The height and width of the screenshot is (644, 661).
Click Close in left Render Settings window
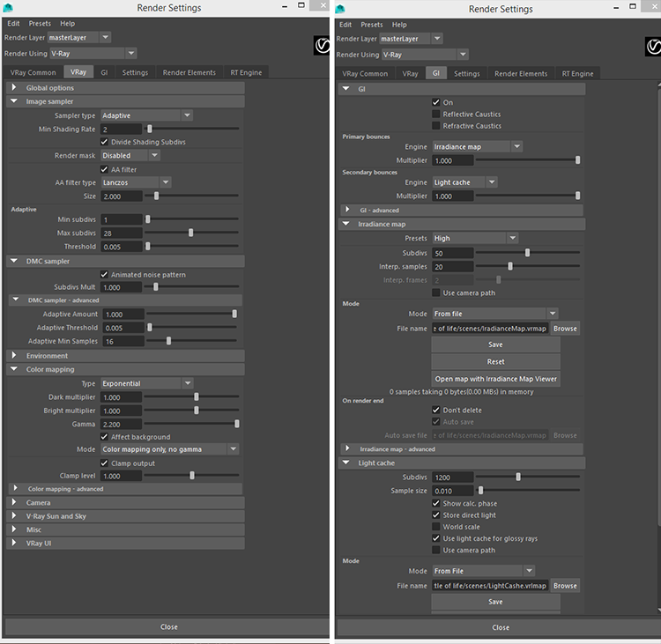tap(167, 626)
